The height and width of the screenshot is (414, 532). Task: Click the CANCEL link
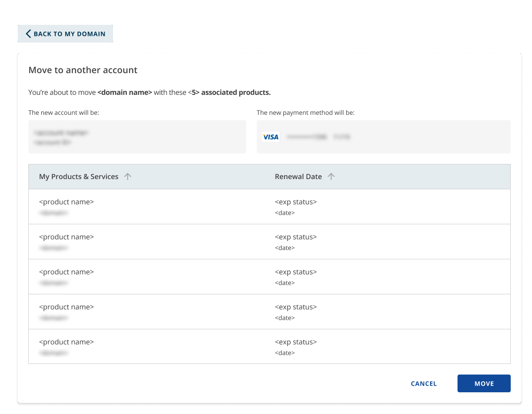[x=423, y=383]
